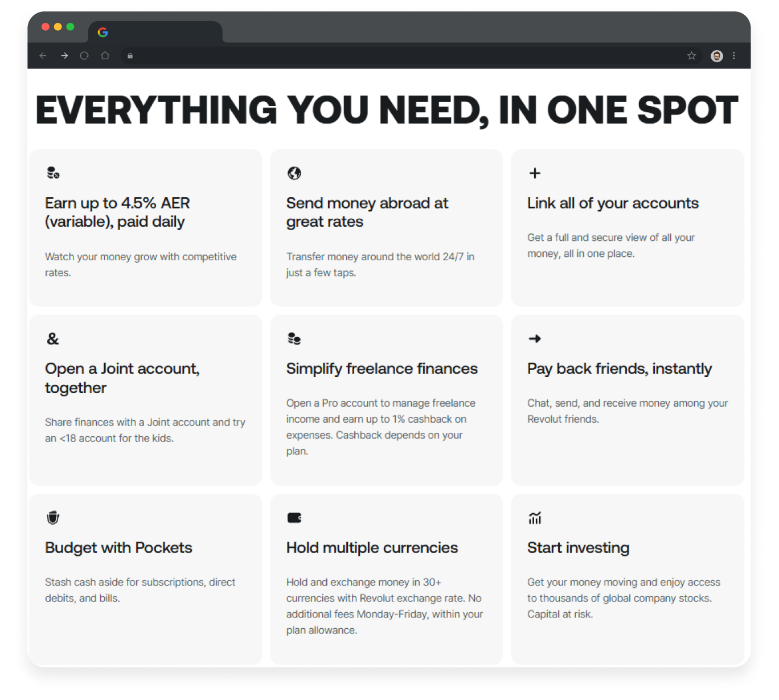Screen dimensions: 779x700
Task: Open the profile avatar in toolbar
Action: coord(717,56)
